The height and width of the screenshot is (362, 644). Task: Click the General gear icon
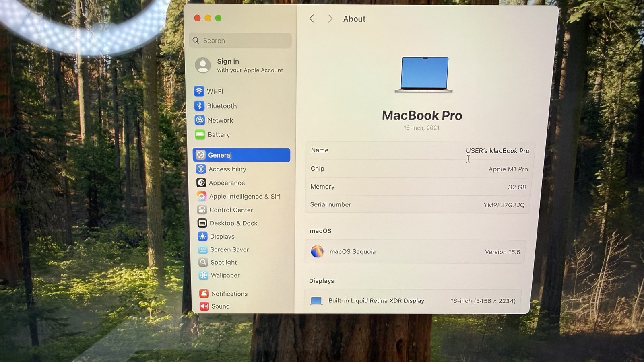(x=201, y=155)
